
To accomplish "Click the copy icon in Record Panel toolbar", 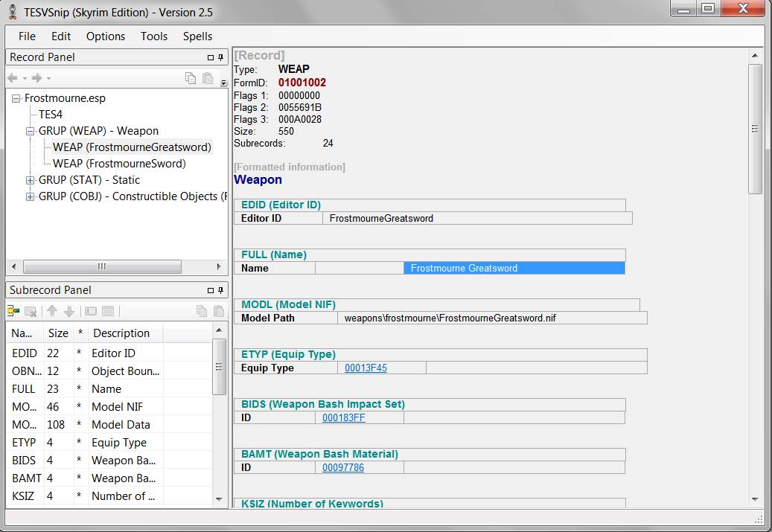I will pos(191,78).
